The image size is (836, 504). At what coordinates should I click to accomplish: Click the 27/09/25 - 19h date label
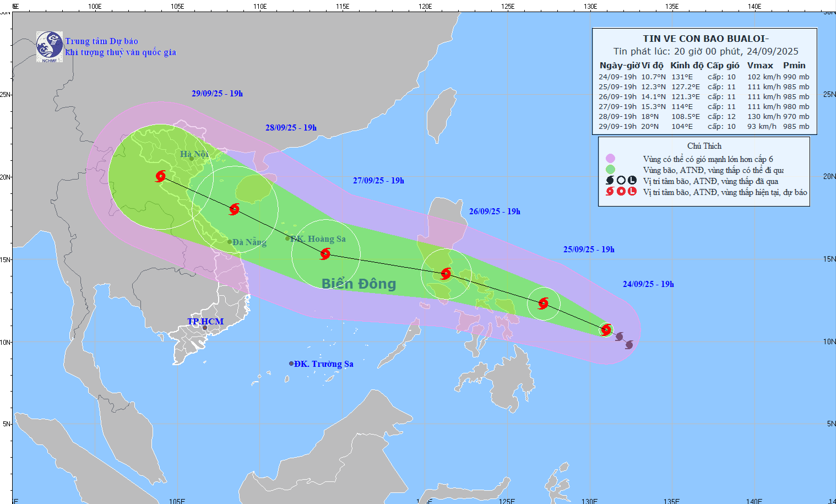[x=378, y=181]
